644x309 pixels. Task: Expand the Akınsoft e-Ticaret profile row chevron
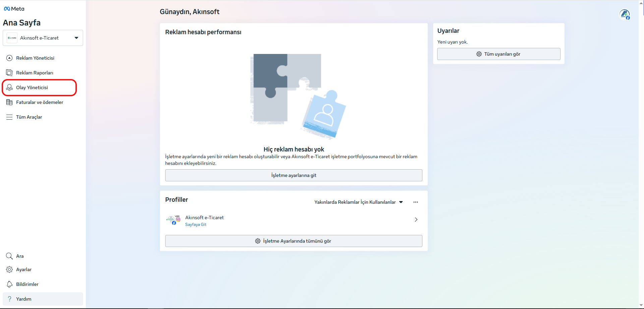point(416,220)
